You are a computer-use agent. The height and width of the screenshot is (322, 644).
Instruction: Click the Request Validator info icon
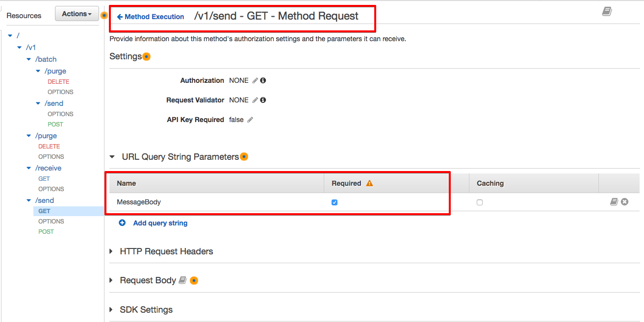point(263,100)
